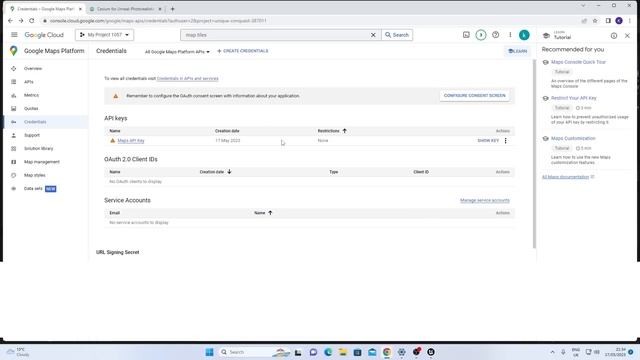Open File Explorer from the taskbar
Viewport: 640px width, 360px height.
point(342,352)
